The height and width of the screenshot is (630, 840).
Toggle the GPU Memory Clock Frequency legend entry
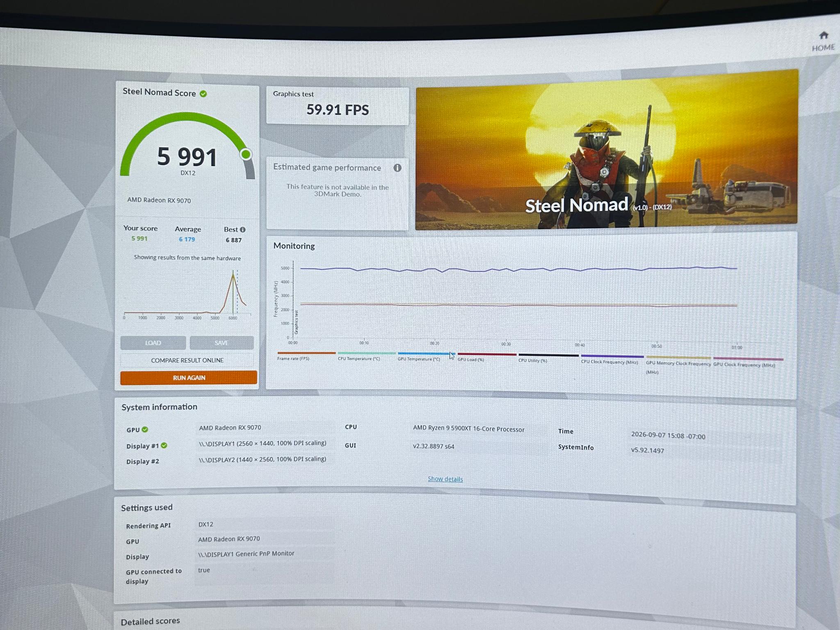click(678, 365)
